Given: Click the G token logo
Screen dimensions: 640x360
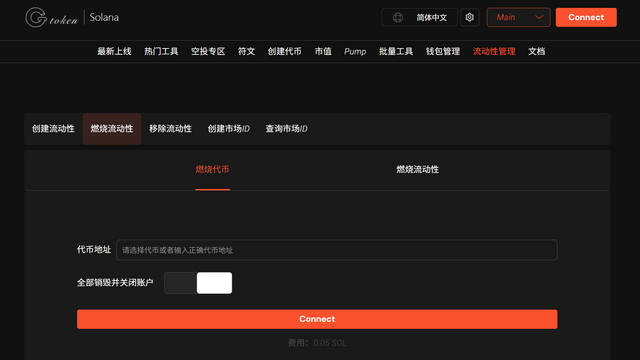Looking at the screenshot, I should (51, 18).
